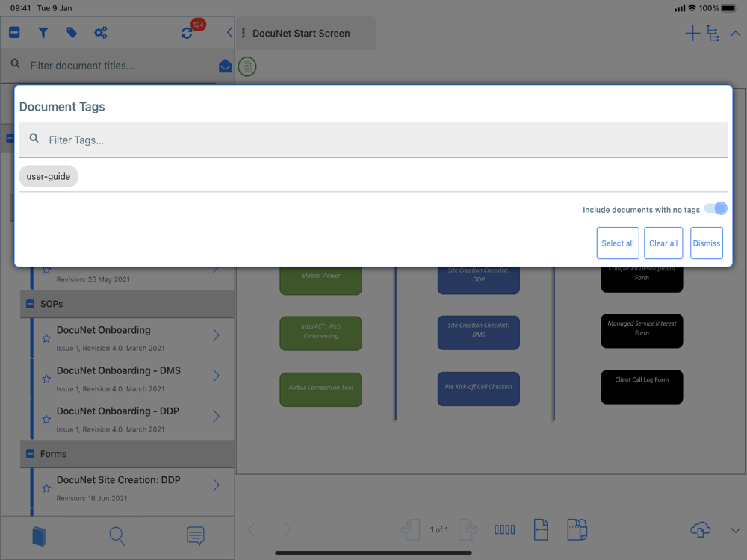
Task: Open DocuNet Site Creation: DDP via its chevron
Action: (217, 485)
